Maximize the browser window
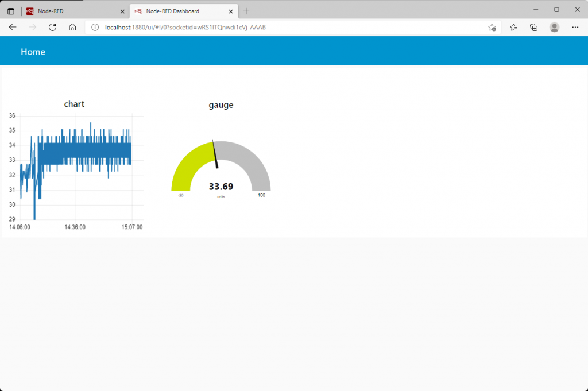This screenshot has width=588, height=391. click(x=556, y=10)
